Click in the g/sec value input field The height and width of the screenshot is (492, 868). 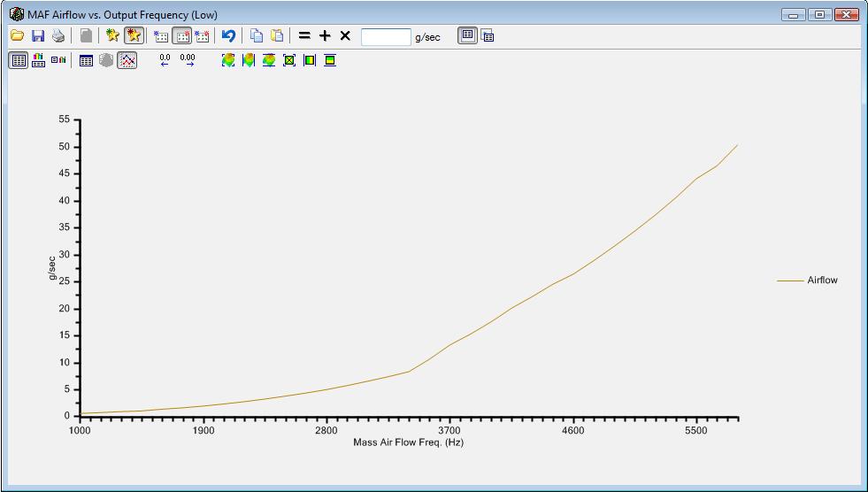pos(386,37)
